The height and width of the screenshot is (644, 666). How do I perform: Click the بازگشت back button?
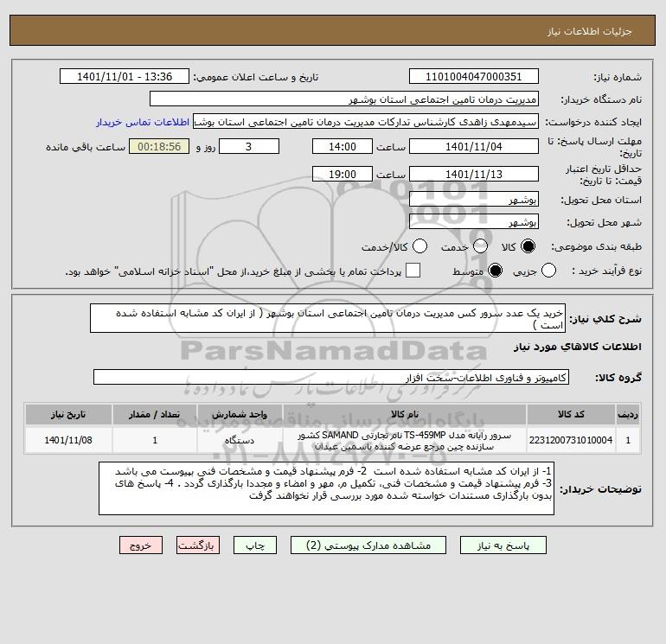tap(198, 545)
